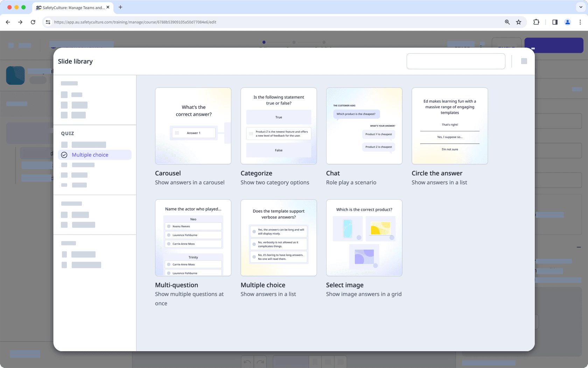The image size is (588, 368).
Task: Open a new browser tab
Action: [120, 7]
